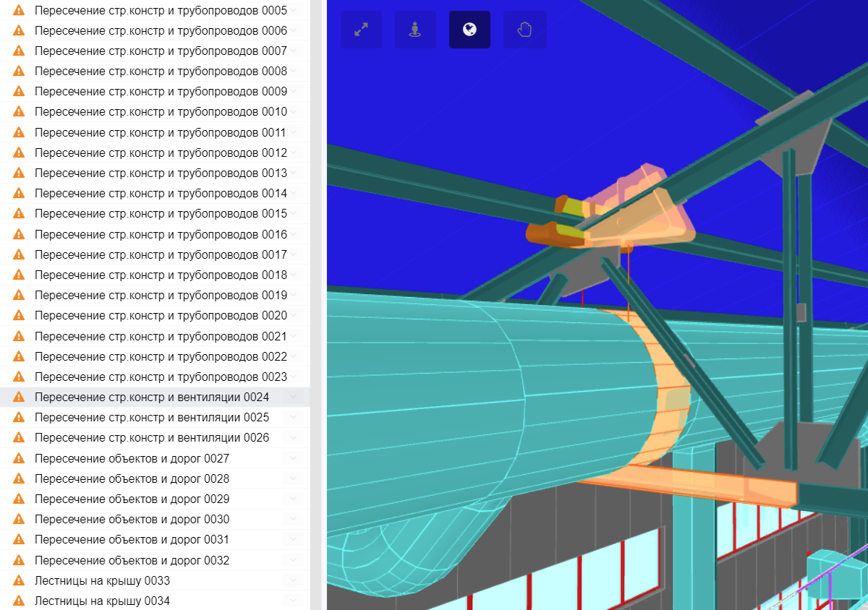
Task: Activate the first-person walk mode icon
Action: tap(415, 30)
